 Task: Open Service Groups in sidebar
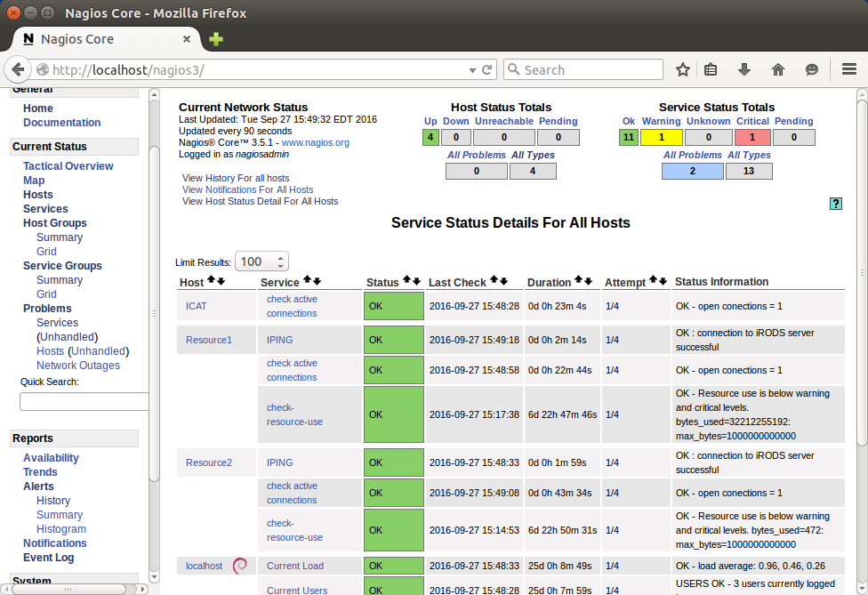pyautogui.click(x=62, y=266)
